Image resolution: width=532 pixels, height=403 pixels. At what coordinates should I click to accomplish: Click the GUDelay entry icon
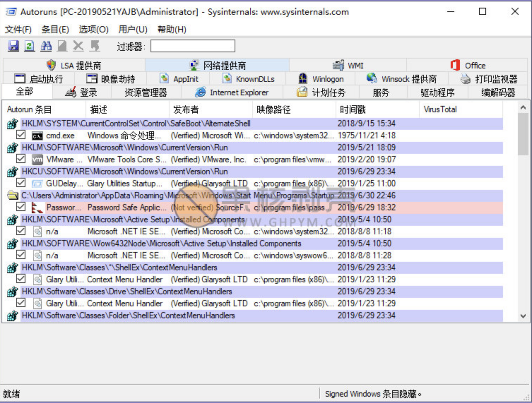(37, 184)
